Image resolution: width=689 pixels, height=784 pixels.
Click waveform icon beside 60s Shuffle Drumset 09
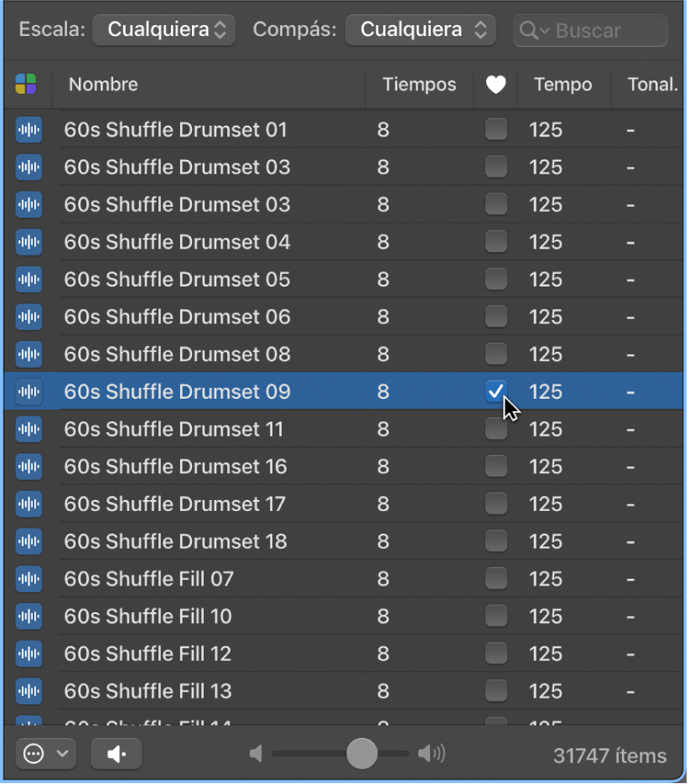tap(28, 392)
